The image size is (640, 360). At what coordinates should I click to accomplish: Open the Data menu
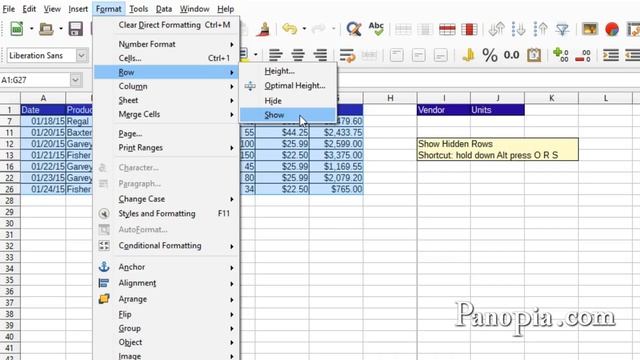tap(164, 9)
